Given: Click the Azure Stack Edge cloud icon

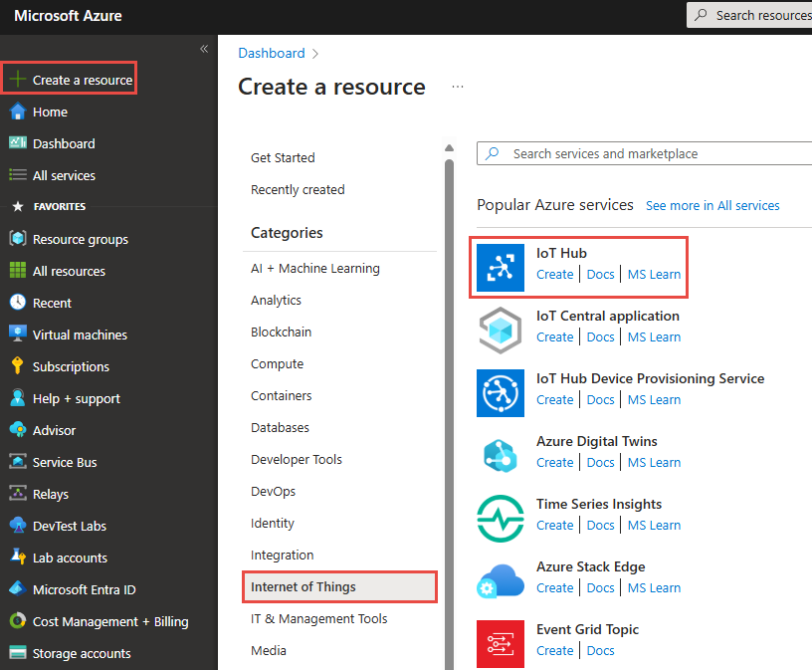Looking at the screenshot, I should [x=501, y=581].
